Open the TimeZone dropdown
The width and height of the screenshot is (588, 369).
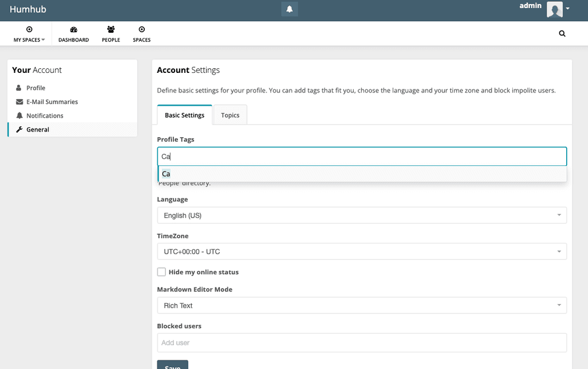[x=361, y=251]
